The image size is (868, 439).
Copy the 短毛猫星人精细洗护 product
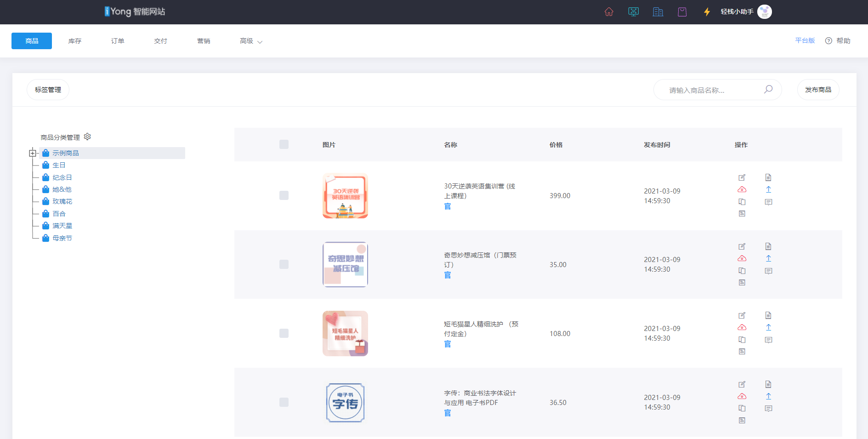click(x=742, y=340)
